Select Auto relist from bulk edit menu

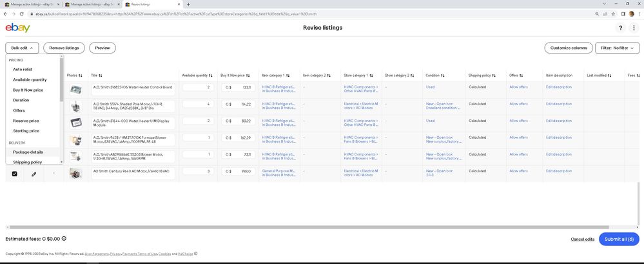click(x=23, y=69)
